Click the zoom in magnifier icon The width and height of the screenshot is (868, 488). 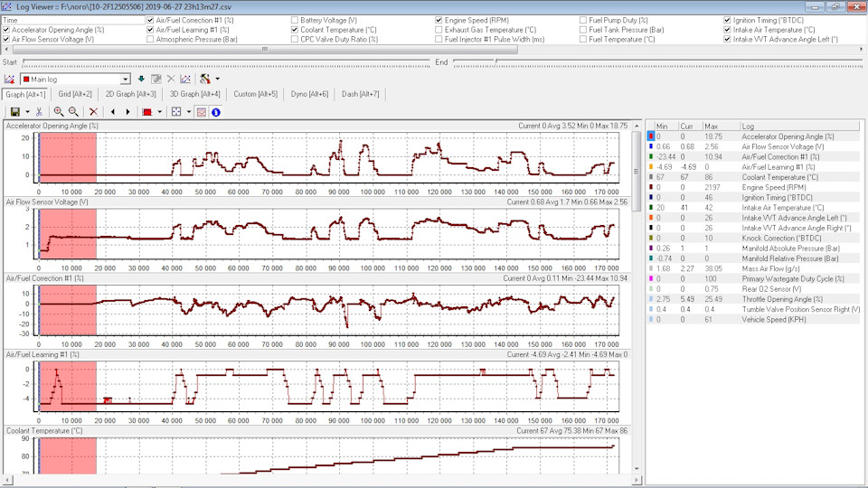58,112
